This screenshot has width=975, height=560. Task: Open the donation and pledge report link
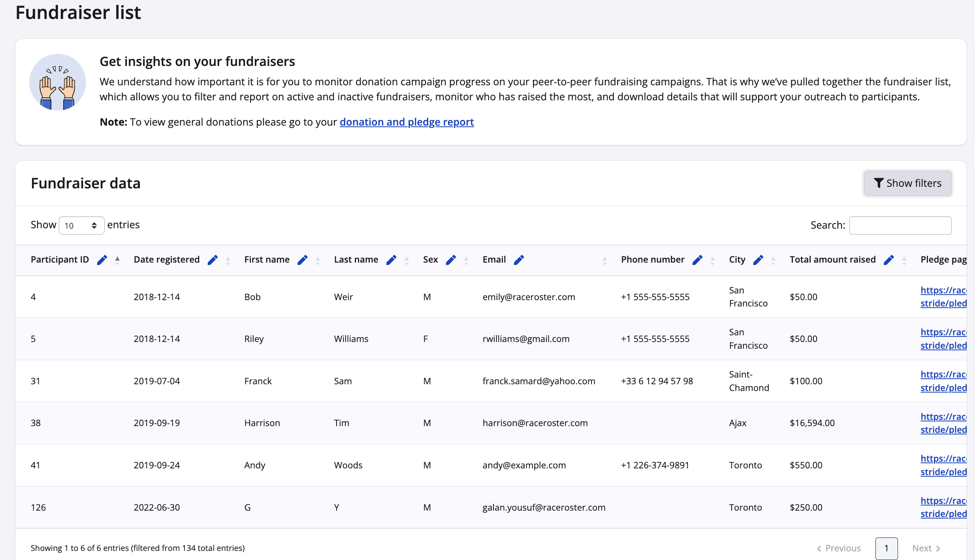coord(407,122)
